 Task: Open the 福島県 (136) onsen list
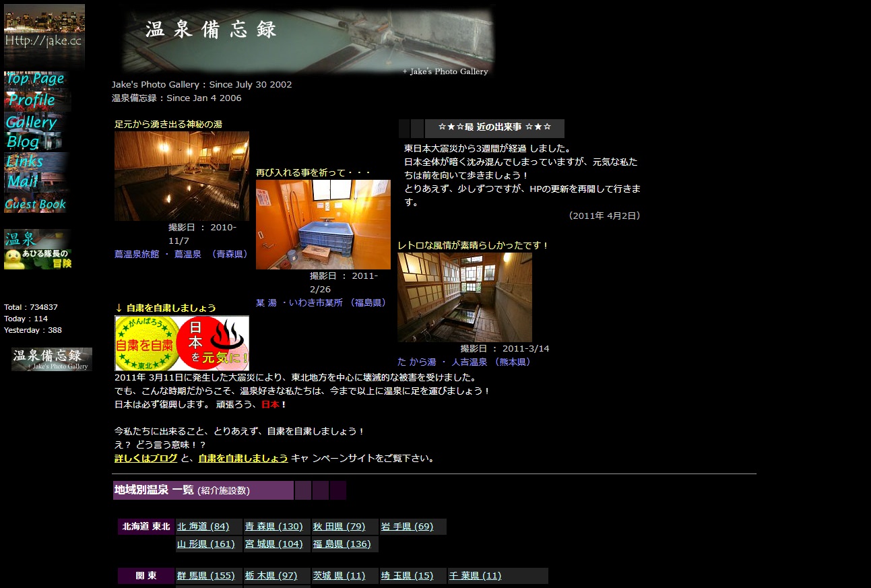point(342,544)
